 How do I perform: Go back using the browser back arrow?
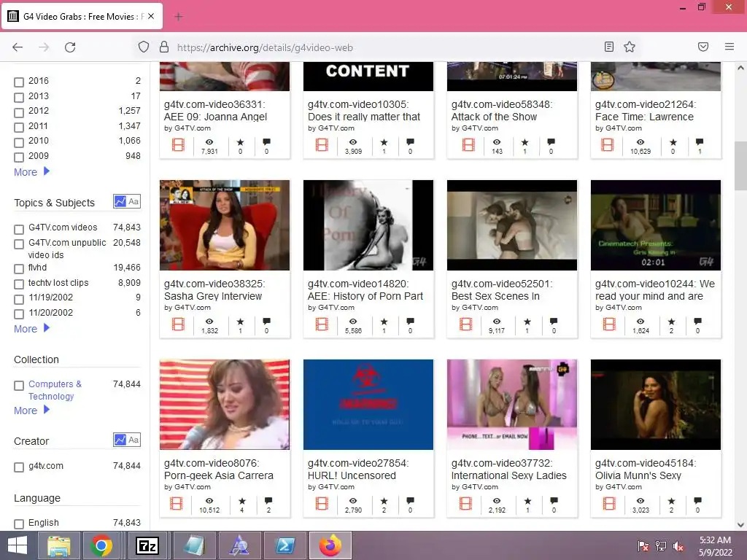click(18, 47)
